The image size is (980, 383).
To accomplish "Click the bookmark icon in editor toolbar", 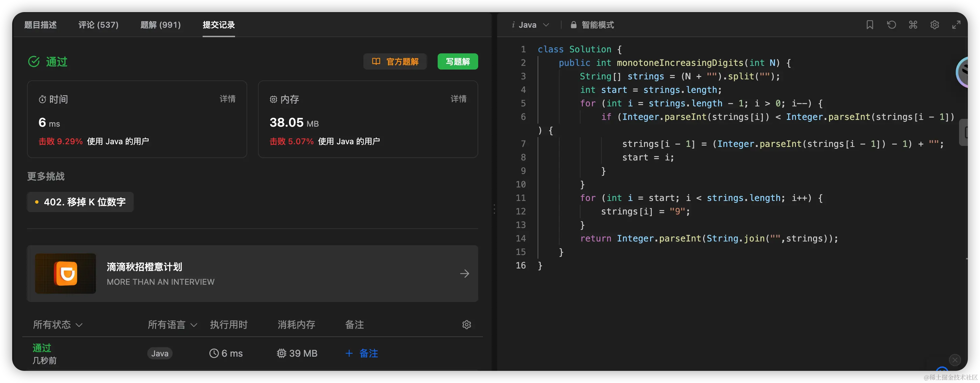I will (x=869, y=25).
